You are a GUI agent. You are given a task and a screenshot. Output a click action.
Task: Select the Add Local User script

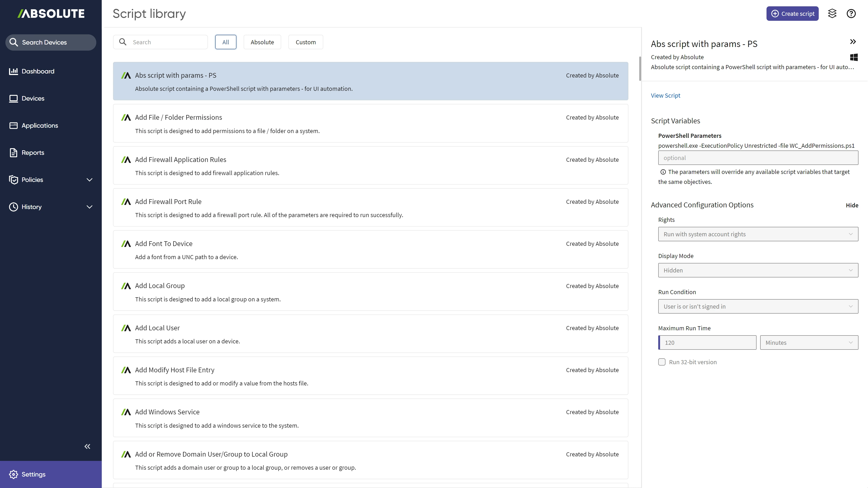coord(371,334)
